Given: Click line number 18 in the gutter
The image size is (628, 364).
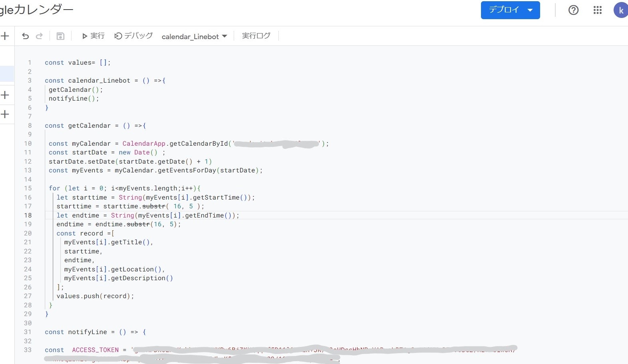Looking at the screenshot, I should 28,216.
